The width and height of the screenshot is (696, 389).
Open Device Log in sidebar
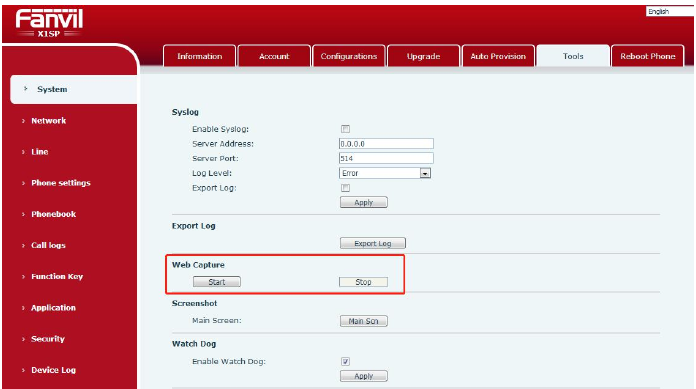pos(53,370)
